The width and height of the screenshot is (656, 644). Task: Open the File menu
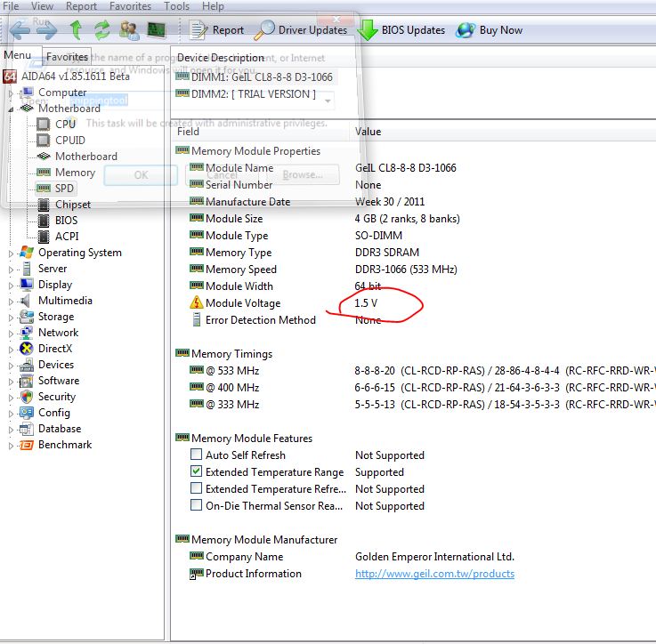click(11, 6)
